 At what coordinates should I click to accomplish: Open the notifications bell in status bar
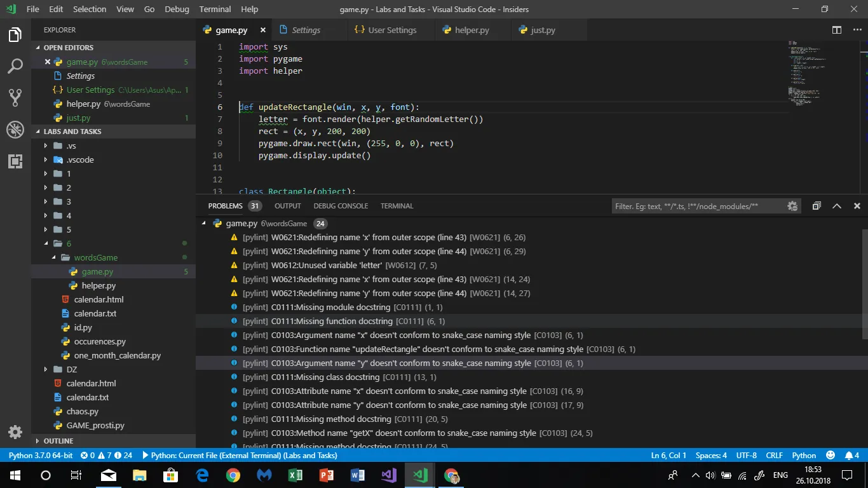pyautogui.click(x=851, y=456)
